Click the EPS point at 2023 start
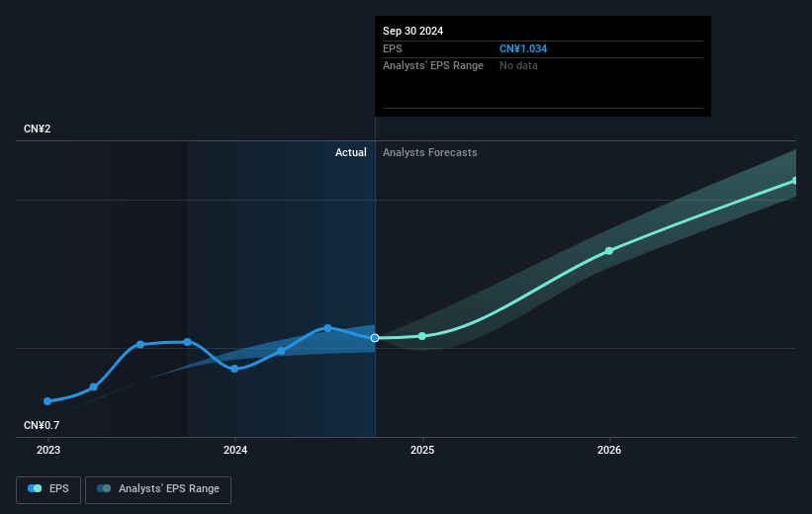812x514 pixels. pyautogui.click(x=47, y=401)
